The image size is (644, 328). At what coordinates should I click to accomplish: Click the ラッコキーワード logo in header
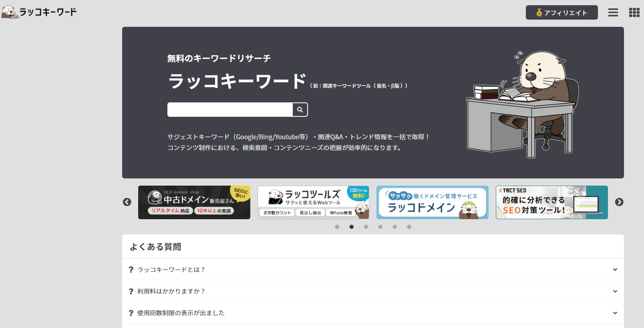pos(39,12)
